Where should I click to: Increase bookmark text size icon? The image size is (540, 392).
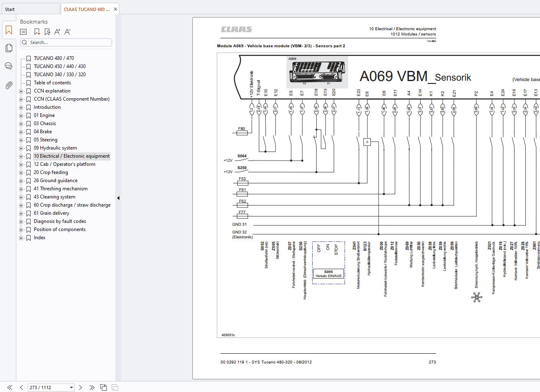coord(57,32)
